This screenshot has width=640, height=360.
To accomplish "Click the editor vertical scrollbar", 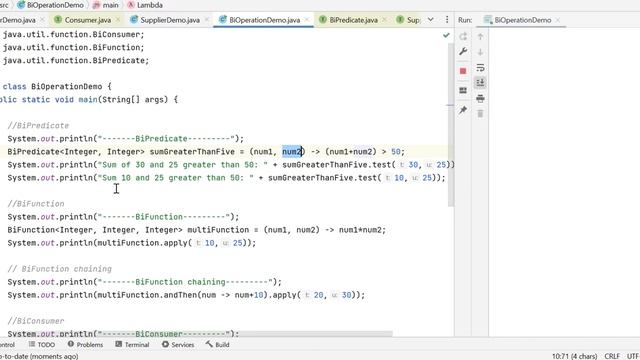I will 451,124.
